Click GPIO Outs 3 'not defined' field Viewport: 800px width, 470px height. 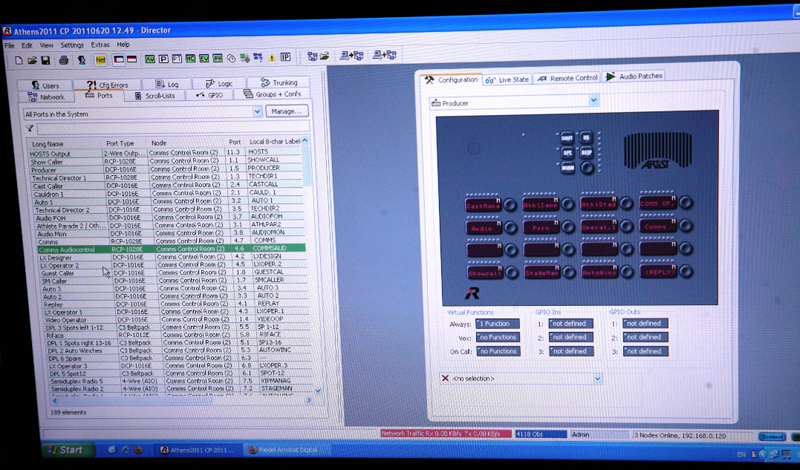pos(645,351)
